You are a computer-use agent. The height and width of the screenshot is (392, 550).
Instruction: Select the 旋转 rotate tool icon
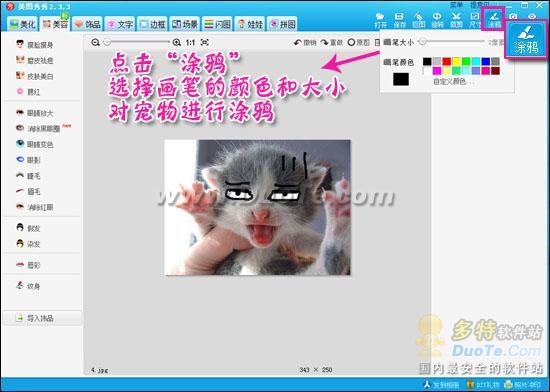click(437, 20)
